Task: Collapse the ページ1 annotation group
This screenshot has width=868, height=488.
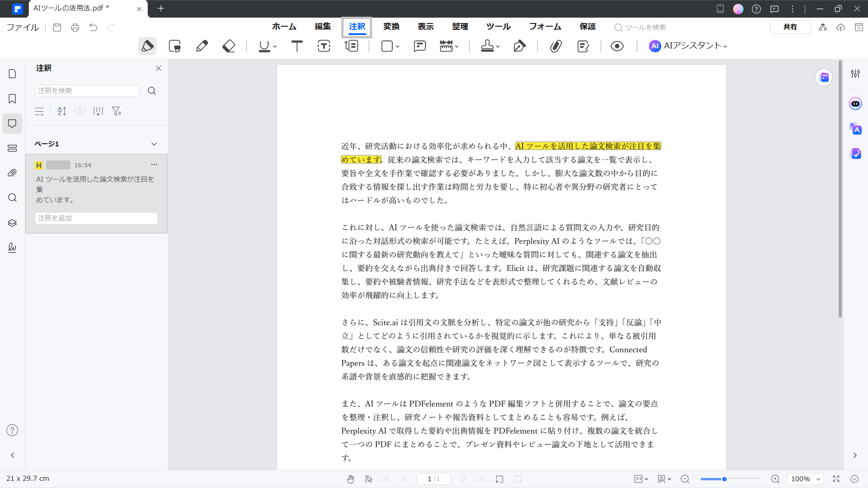Action: click(154, 144)
